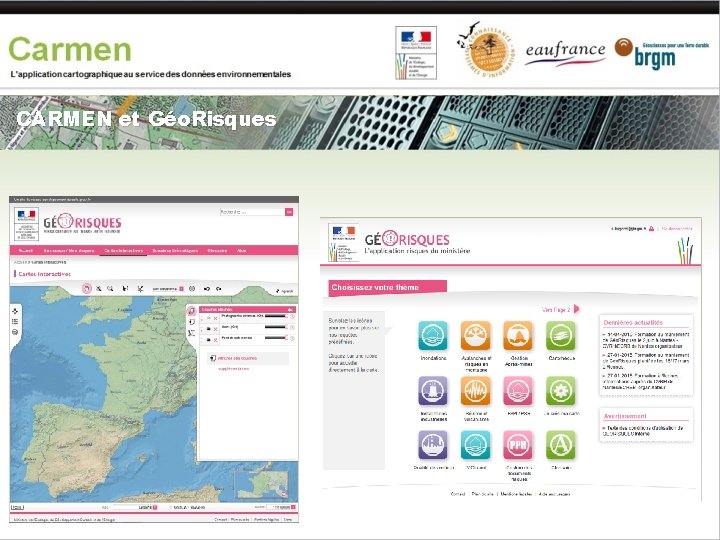Open the purple dam theme icon in bottom row

433,445
